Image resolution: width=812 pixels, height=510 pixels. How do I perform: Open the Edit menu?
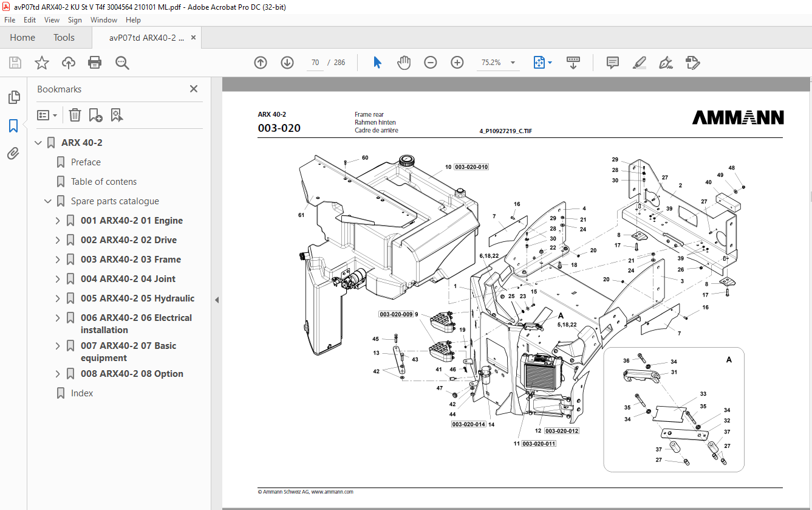[30, 20]
